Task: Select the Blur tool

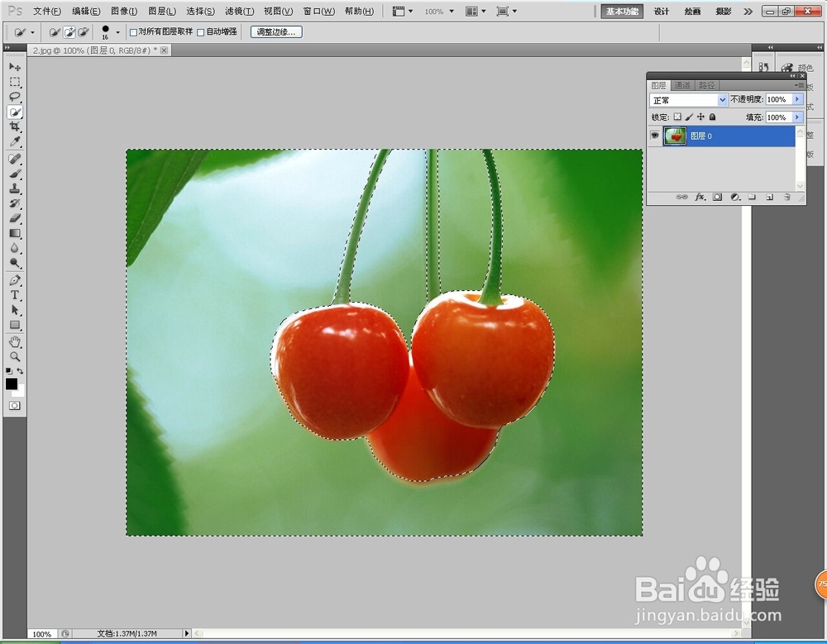Action: click(15, 248)
